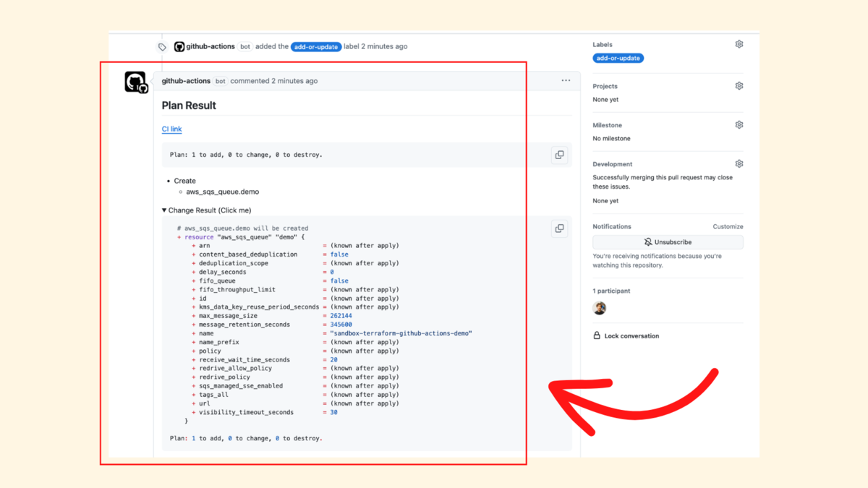This screenshot has height=488, width=868.
Task: Click the bottom 'Plan: 1 to add' summary line
Action: tap(246, 438)
